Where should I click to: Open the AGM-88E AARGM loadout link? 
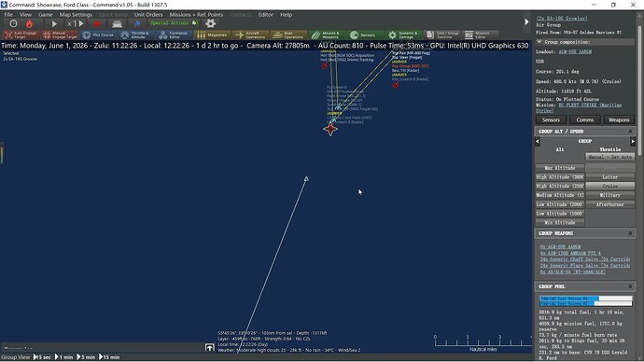click(575, 51)
